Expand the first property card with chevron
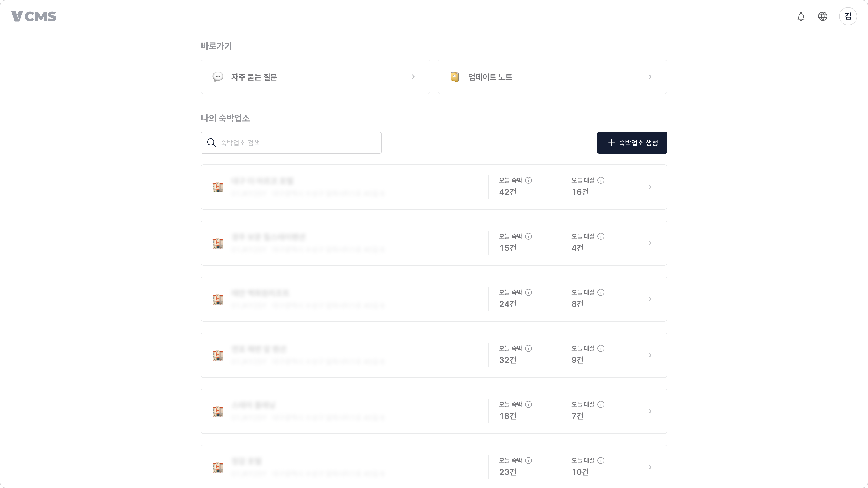Viewport: 868px width, 488px height. 650,187
